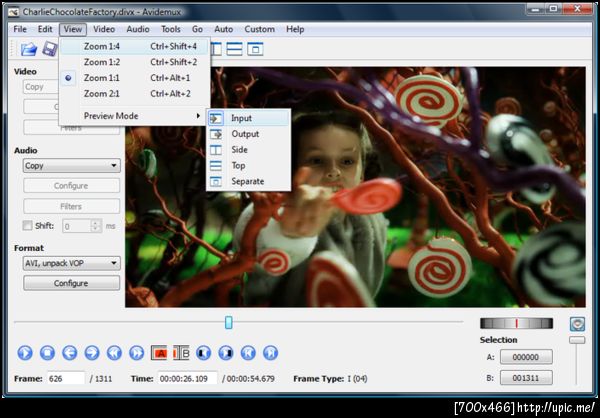Click the Frame Type I (04) text
Image resolution: width=600 pixels, height=418 pixels.
(330, 379)
